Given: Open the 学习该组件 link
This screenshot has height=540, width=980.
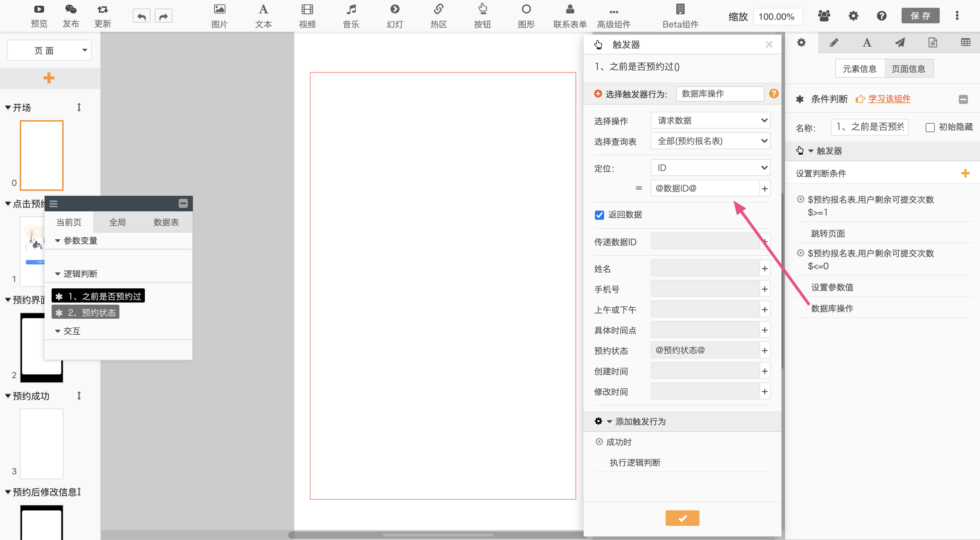Looking at the screenshot, I should click(889, 99).
